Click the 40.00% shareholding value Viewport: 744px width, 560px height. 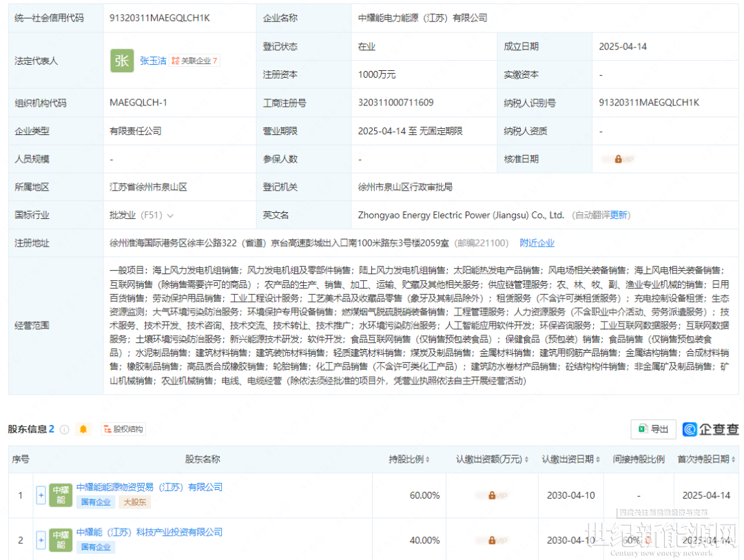[424, 541]
